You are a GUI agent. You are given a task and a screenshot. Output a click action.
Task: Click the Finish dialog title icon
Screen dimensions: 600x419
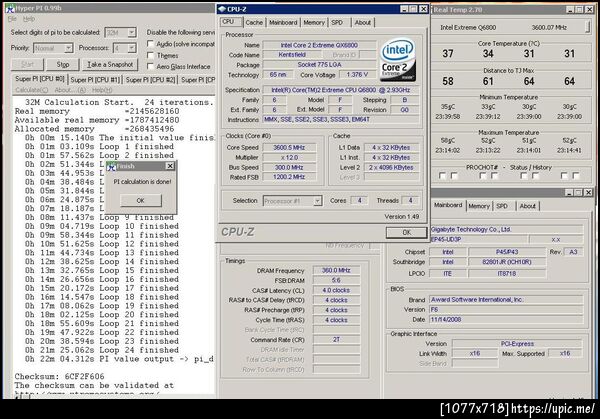point(111,166)
